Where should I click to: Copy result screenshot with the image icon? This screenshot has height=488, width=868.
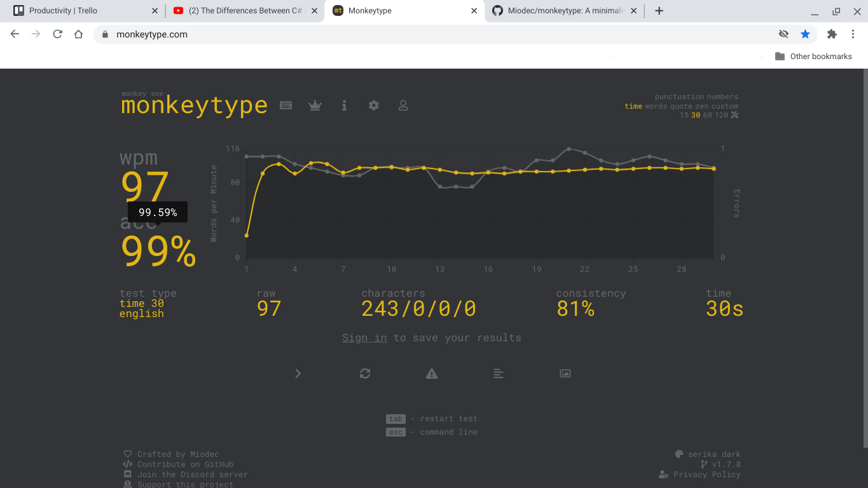click(x=565, y=374)
